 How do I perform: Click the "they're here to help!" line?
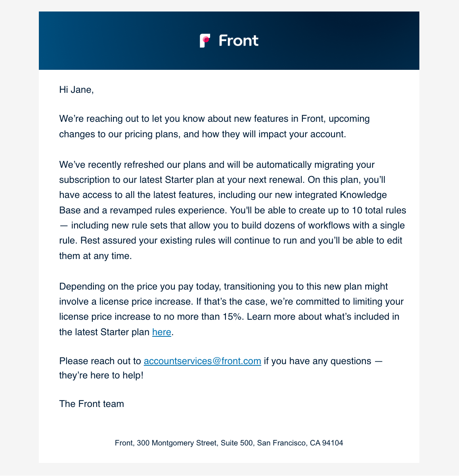pyautogui.click(x=101, y=375)
